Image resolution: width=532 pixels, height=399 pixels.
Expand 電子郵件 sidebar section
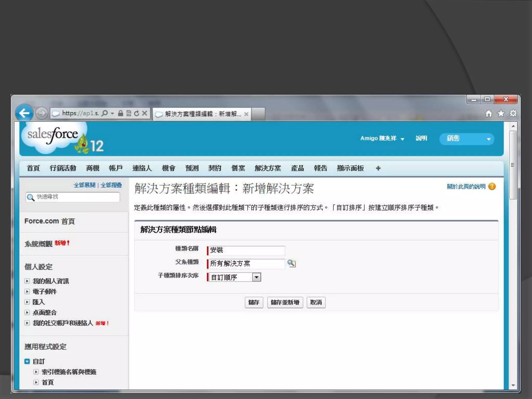[27, 291]
